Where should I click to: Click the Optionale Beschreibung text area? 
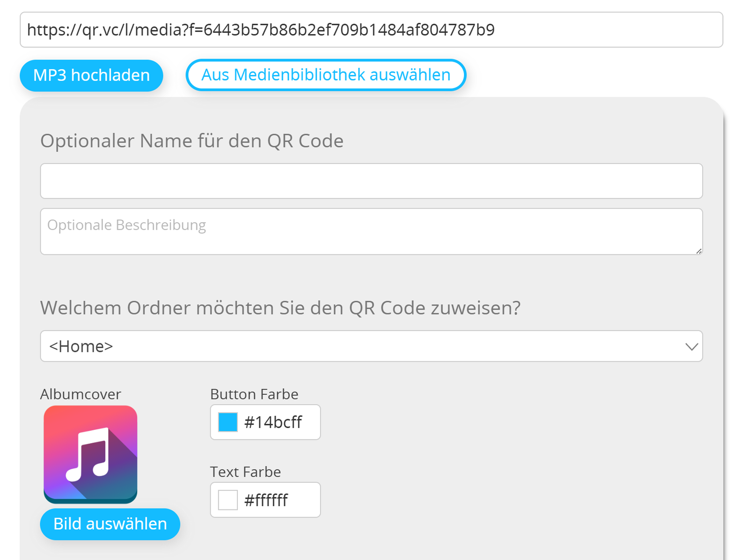click(371, 231)
